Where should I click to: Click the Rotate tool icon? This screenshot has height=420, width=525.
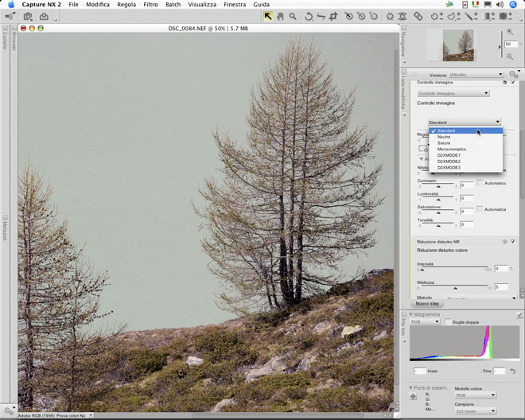[x=309, y=16]
